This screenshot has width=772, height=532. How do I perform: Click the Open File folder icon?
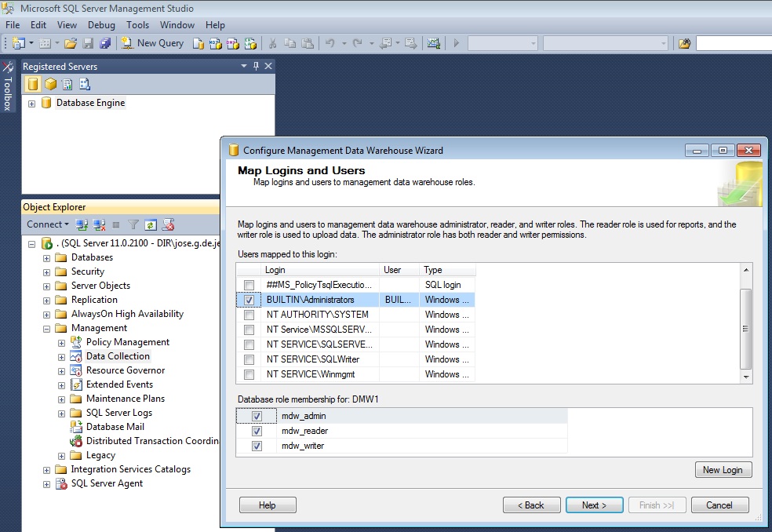(71, 43)
